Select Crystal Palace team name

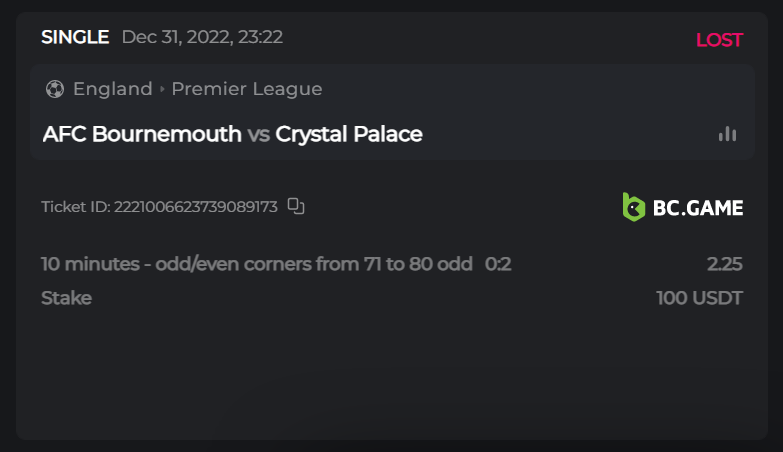pos(349,134)
